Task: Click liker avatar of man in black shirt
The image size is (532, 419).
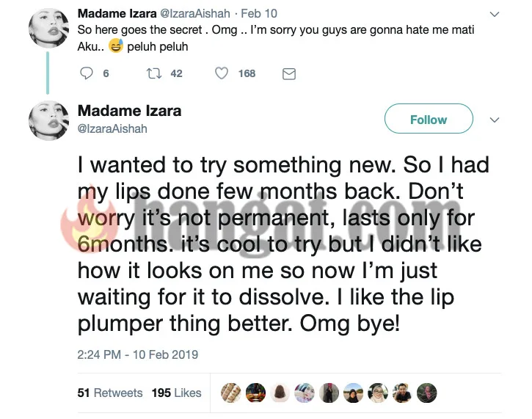Action: [401, 393]
